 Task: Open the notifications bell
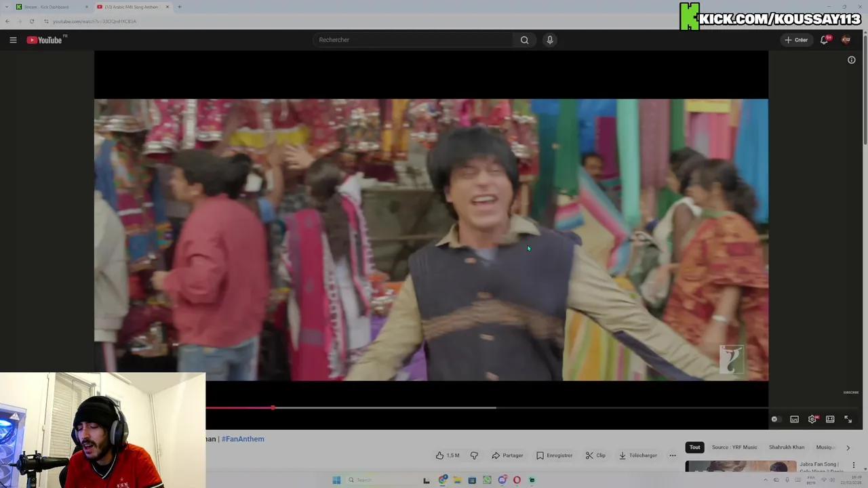(x=825, y=40)
